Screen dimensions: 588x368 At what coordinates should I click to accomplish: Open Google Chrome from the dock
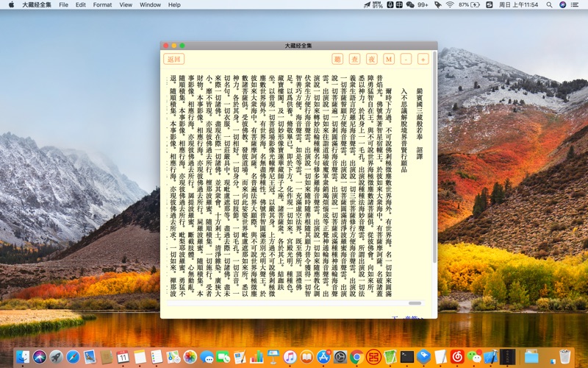pyautogui.click(x=357, y=357)
